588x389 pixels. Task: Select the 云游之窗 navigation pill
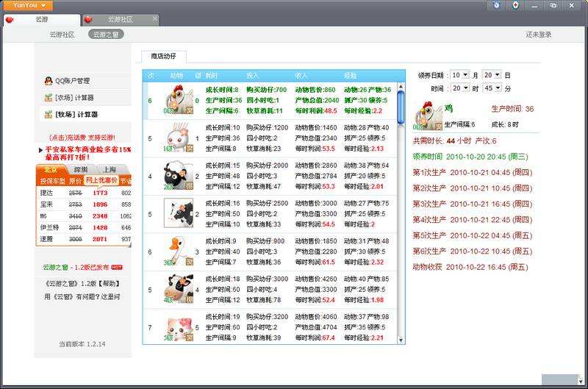click(x=106, y=35)
